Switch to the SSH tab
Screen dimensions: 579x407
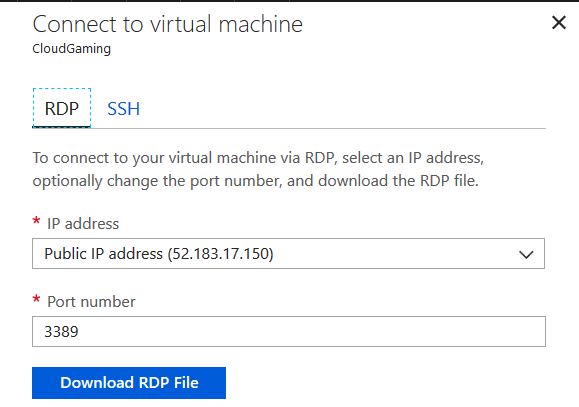click(123, 109)
